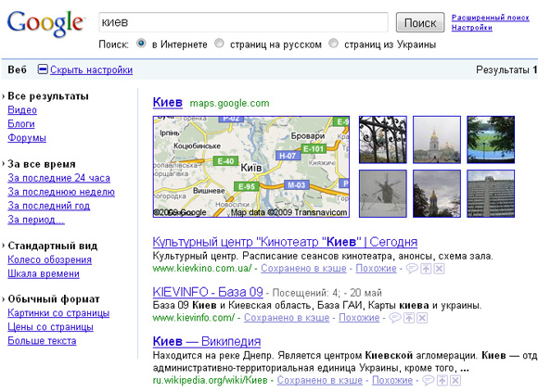Click the ru.wikipedia.org/wiki/Киев URL text

210,380
